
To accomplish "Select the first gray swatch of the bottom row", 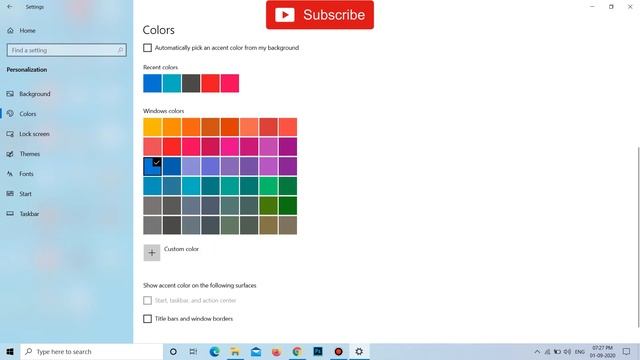I will tap(152, 225).
